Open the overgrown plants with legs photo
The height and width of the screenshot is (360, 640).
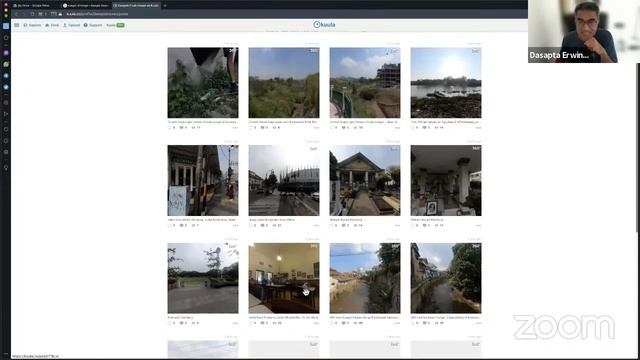[x=203, y=83]
